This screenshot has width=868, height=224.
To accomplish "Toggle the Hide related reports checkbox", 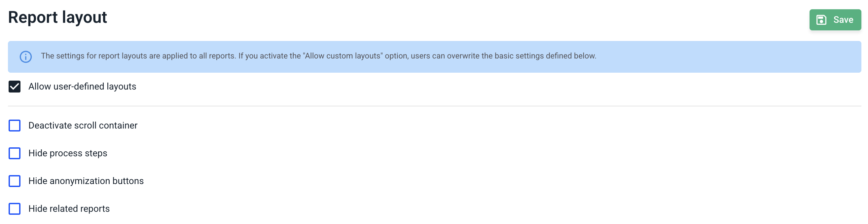I will [15, 209].
